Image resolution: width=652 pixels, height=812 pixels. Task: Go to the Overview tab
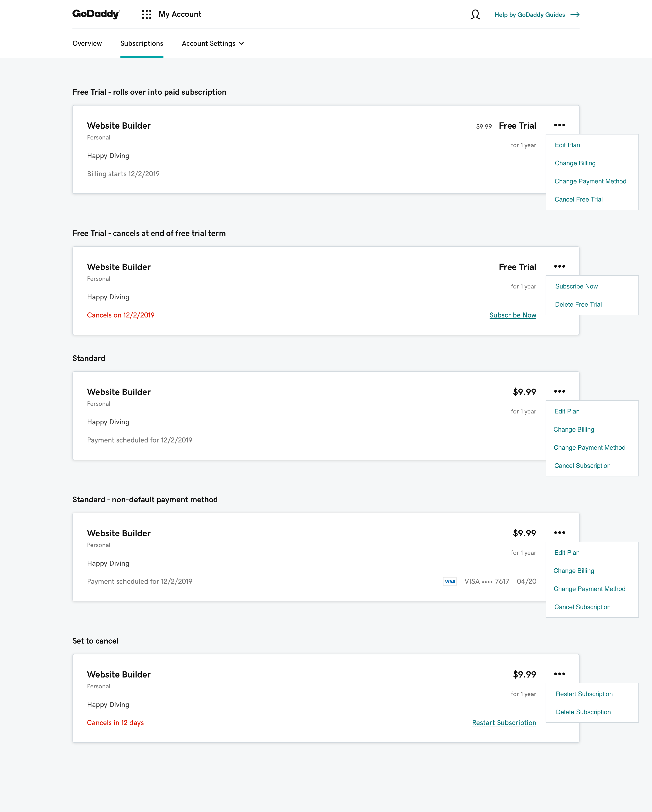[x=87, y=44]
